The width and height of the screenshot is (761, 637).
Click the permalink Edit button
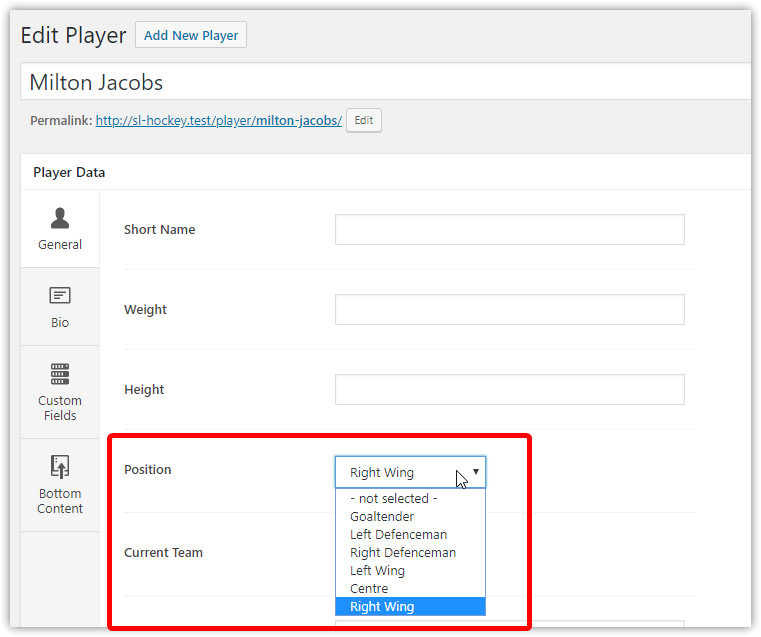(364, 120)
